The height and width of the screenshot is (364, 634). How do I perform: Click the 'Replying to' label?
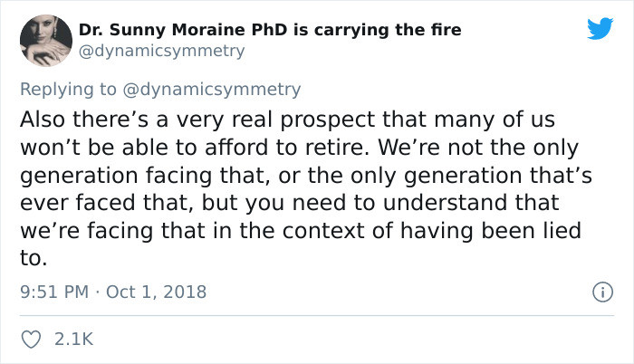point(68,90)
